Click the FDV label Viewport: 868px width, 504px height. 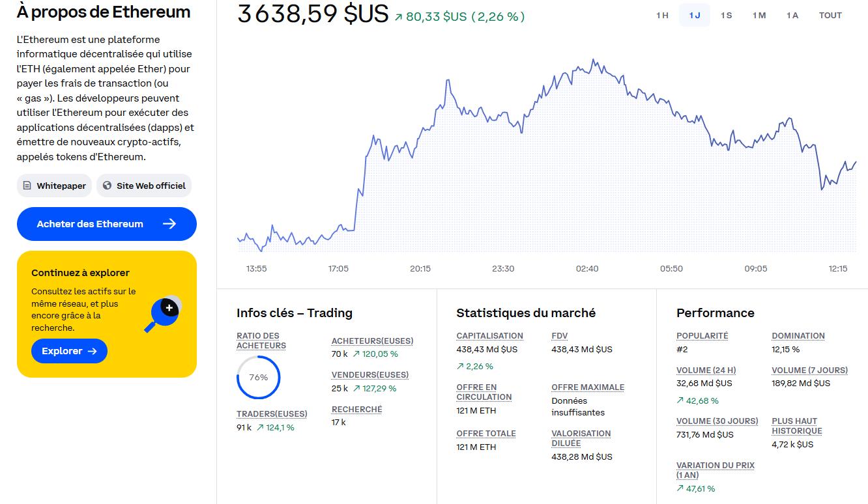(560, 335)
